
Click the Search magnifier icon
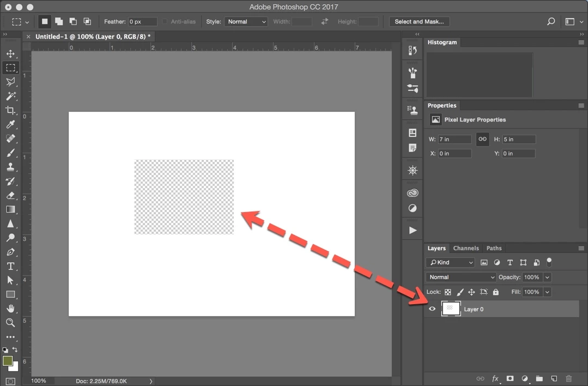point(550,21)
